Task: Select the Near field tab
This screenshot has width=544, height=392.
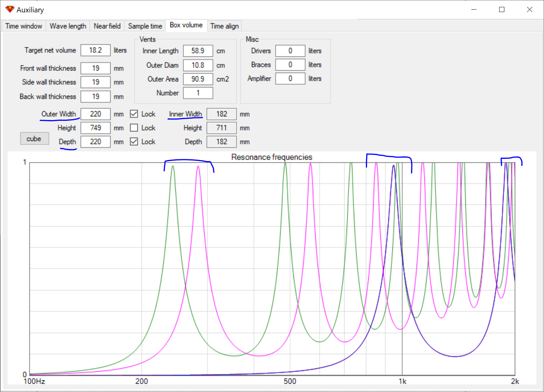Action: point(107,26)
